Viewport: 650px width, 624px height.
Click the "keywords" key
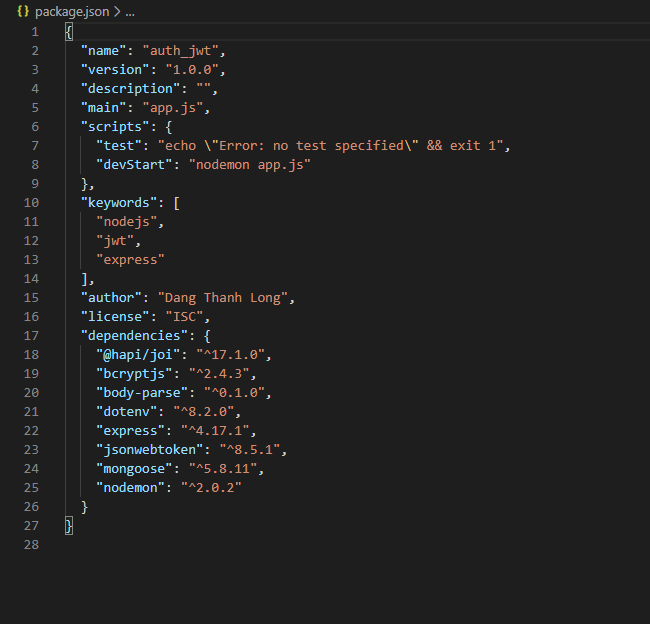pos(119,203)
